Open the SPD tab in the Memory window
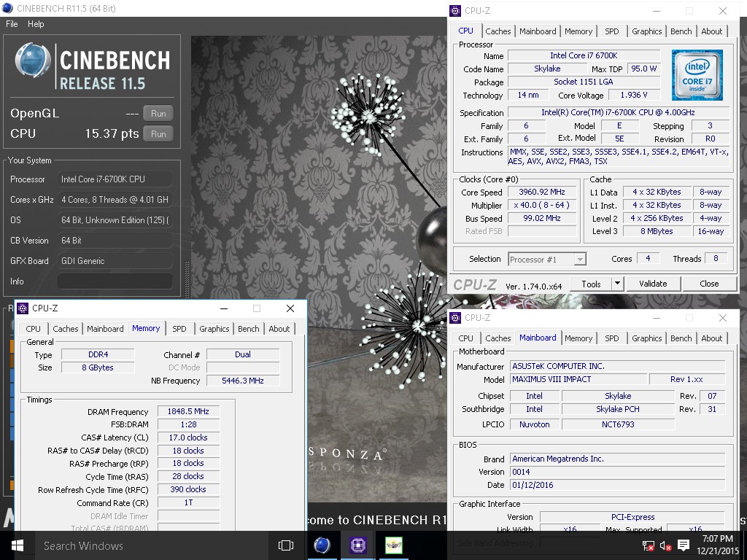 (x=179, y=329)
